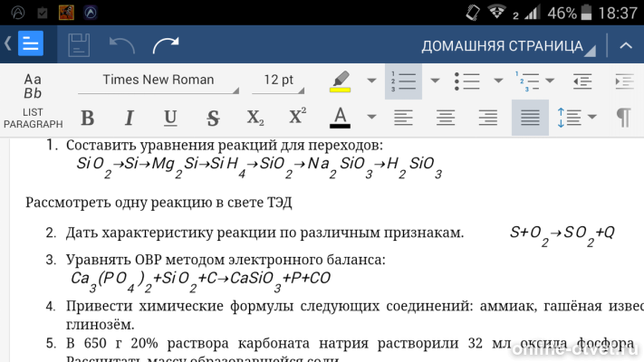Image resolution: width=644 pixels, height=362 pixels.
Task: Toggle strikethrough formatting
Action: [213, 118]
